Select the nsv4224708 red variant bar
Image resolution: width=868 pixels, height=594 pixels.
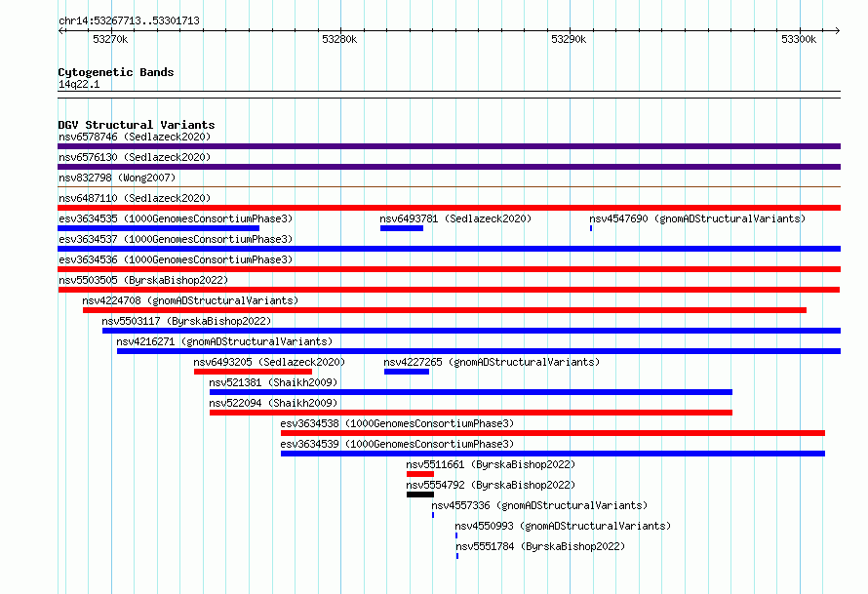click(x=445, y=310)
